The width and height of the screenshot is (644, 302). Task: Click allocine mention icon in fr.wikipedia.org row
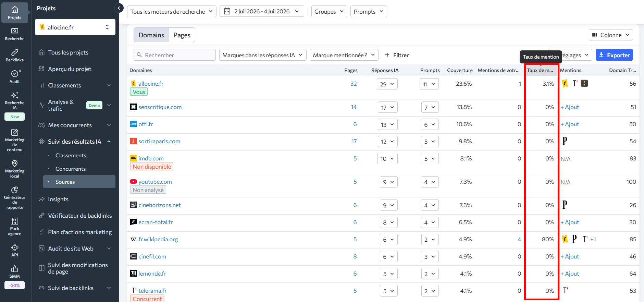click(565, 239)
